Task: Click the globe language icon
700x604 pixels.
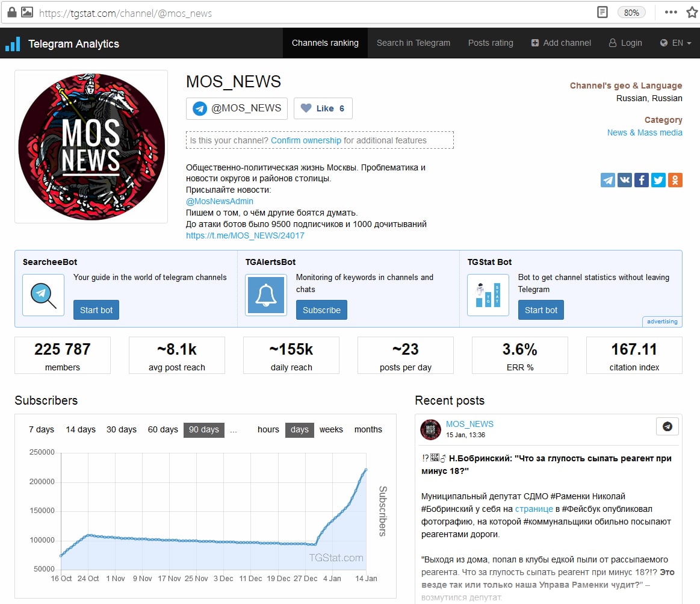Action: pos(664,43)
